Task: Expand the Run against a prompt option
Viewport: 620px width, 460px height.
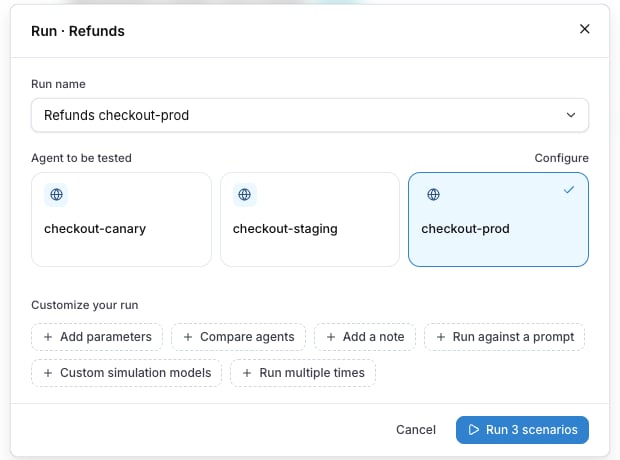Action: click(x=505, y=337)
